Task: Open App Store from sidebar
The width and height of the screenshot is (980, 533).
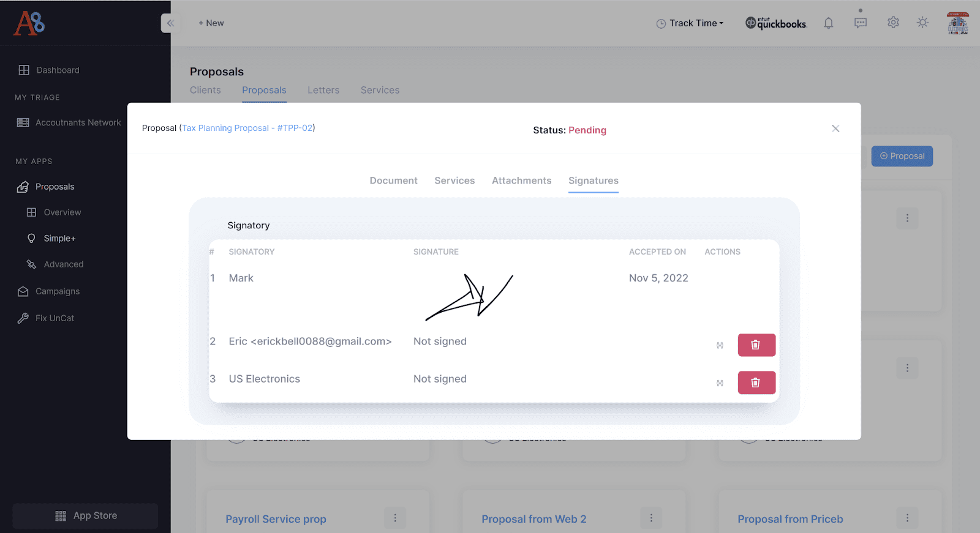Action: [86, 516]
